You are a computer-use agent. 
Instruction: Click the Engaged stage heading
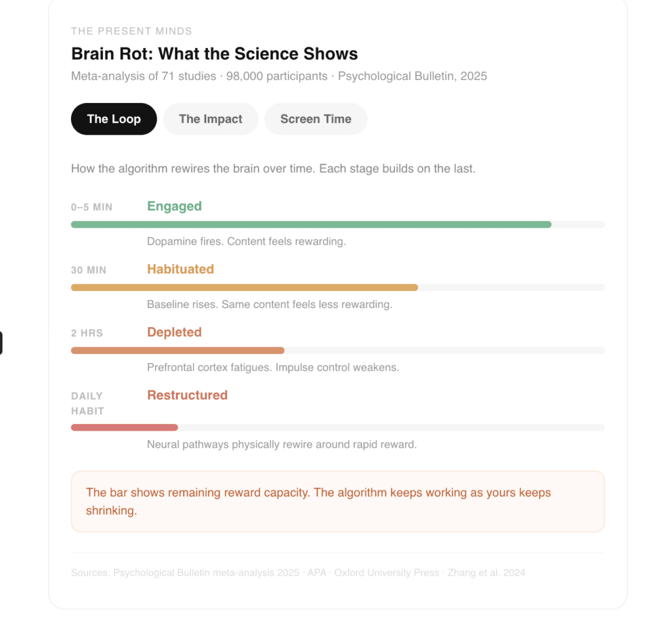coord(175,206)
